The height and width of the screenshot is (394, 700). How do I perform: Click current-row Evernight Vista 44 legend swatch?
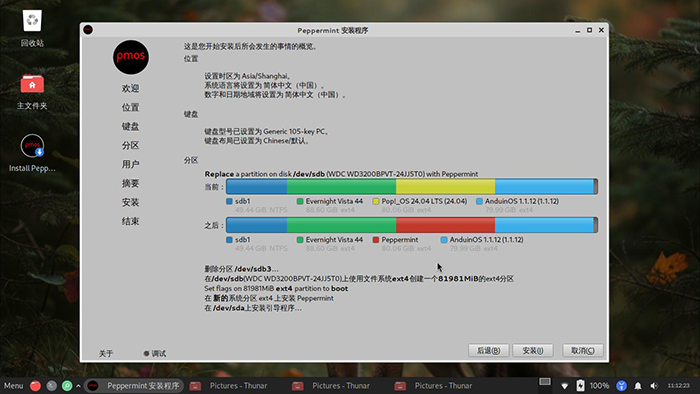tap(300, 201)
